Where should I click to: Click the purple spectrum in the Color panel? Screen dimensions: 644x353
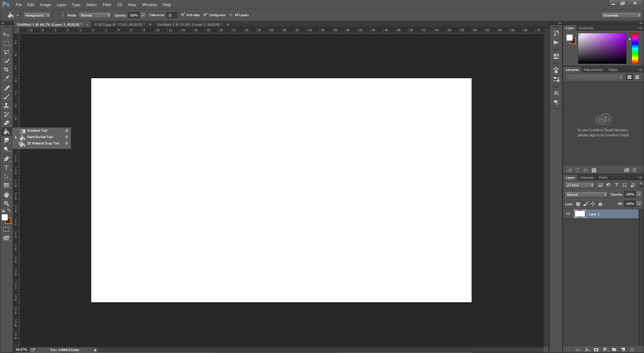[601, 48]
